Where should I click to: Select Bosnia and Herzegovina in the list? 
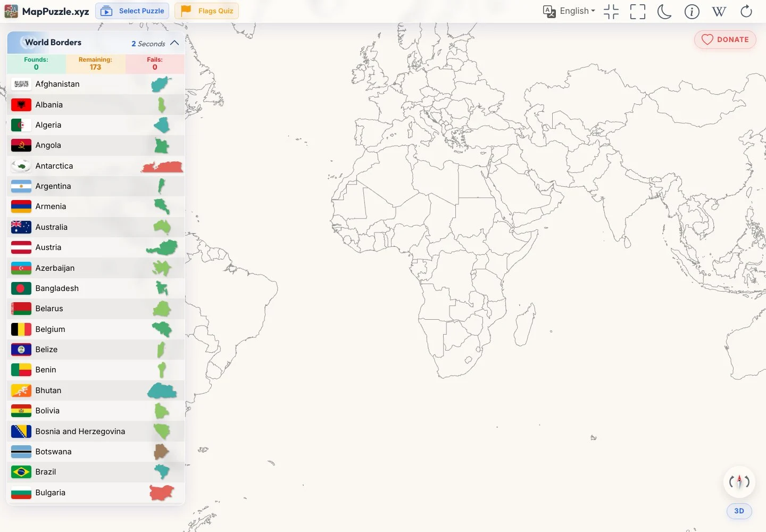(96, 431)
